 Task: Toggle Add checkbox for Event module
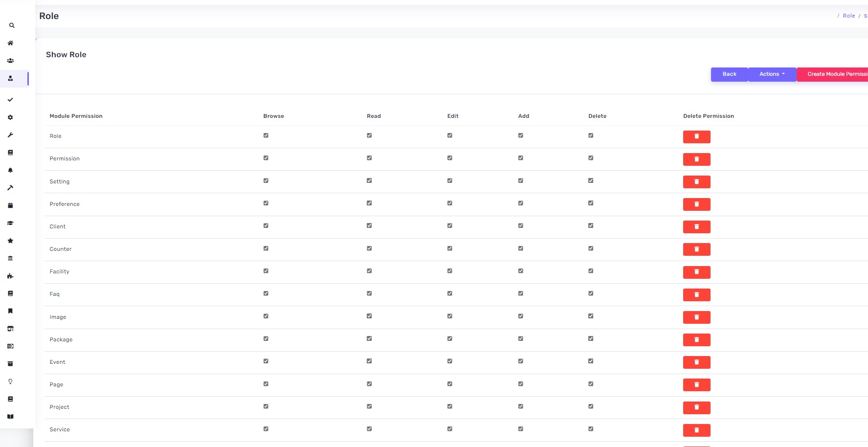(521, 361)
